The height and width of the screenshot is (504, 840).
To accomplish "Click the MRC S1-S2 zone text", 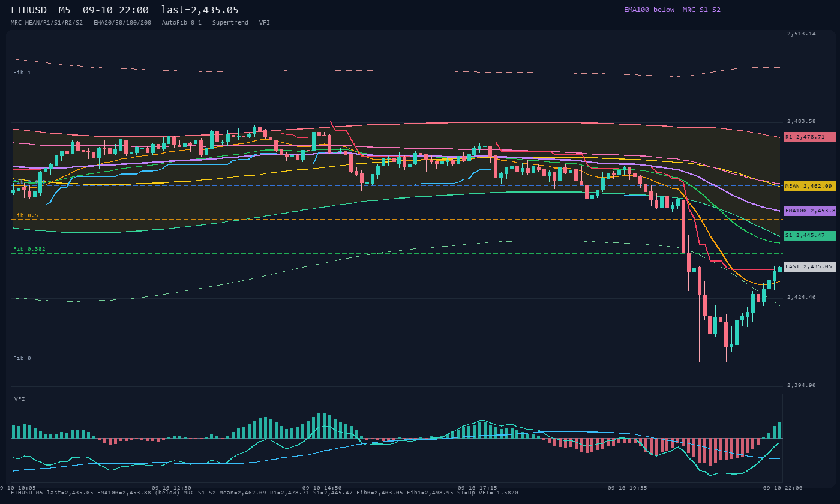I will pyautogui.click(x=701, y=10).
